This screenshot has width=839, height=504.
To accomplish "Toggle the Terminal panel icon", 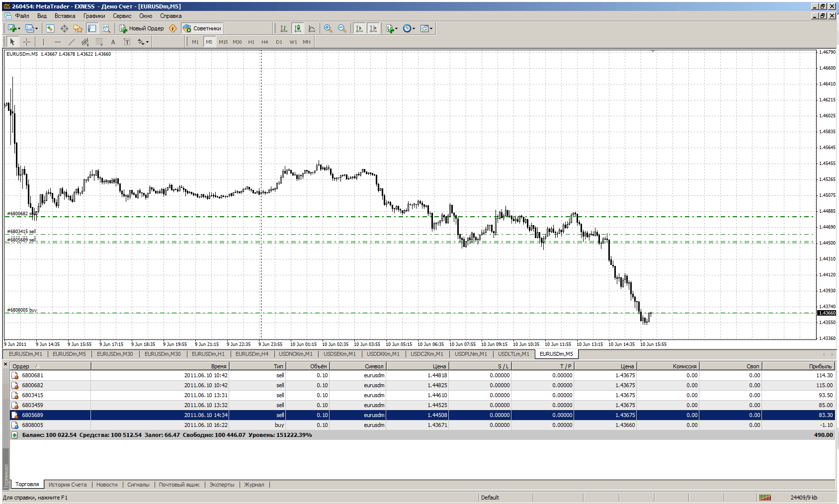I will tap(92, 28).
